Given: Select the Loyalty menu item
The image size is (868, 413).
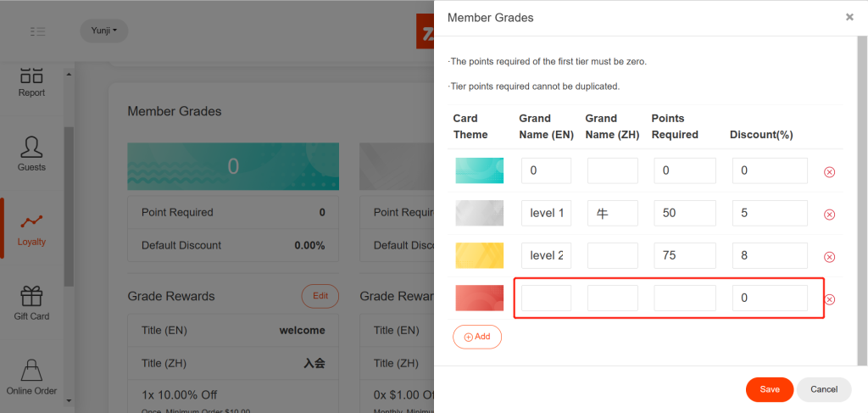Looking at the screenshot, I should (31, 229).
